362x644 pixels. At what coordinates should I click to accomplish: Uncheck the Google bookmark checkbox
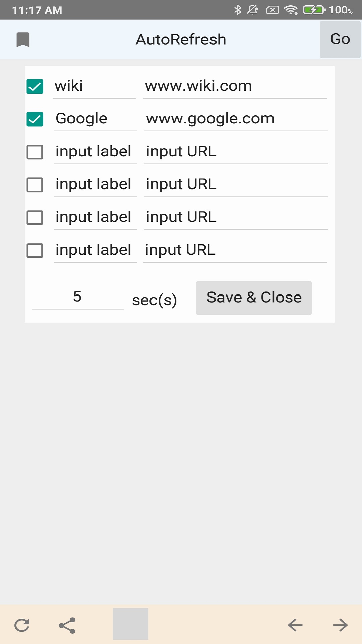pos(35,119)
